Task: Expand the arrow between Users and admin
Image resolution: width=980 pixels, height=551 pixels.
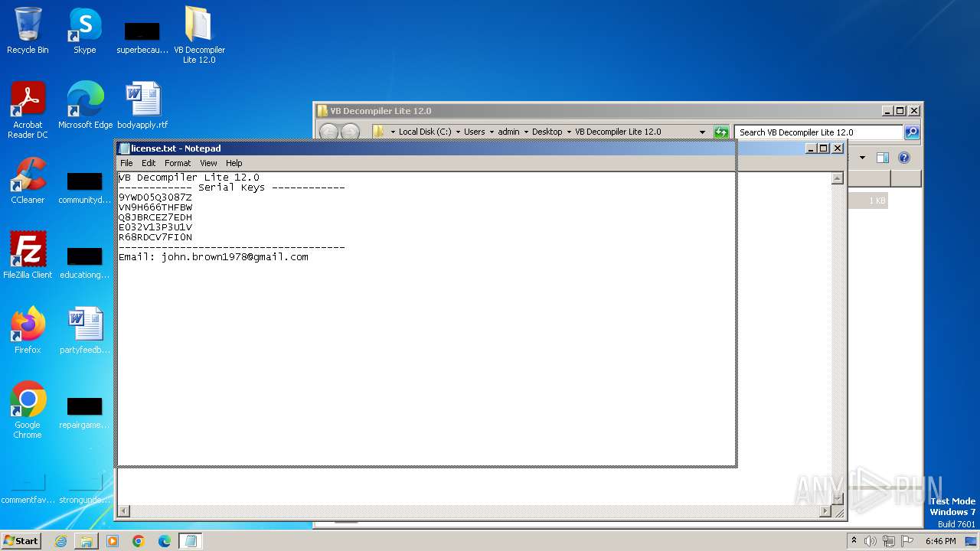Action: (492, 132)
